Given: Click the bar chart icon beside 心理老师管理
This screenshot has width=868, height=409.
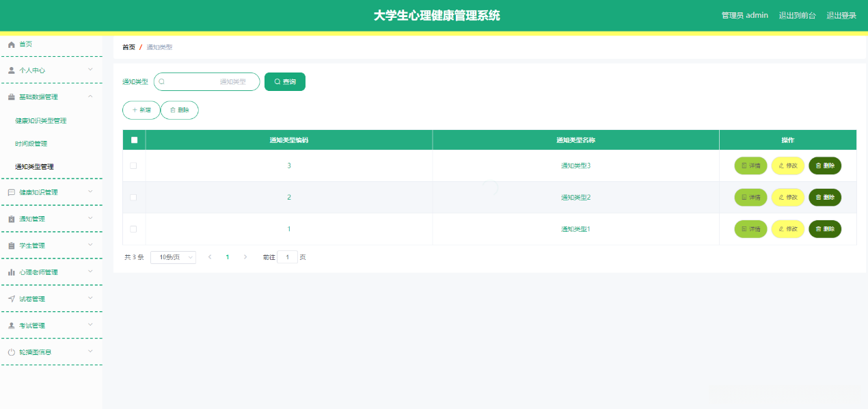Looking at the screenshot, I should pyautogui.click(x=11, y=272).
